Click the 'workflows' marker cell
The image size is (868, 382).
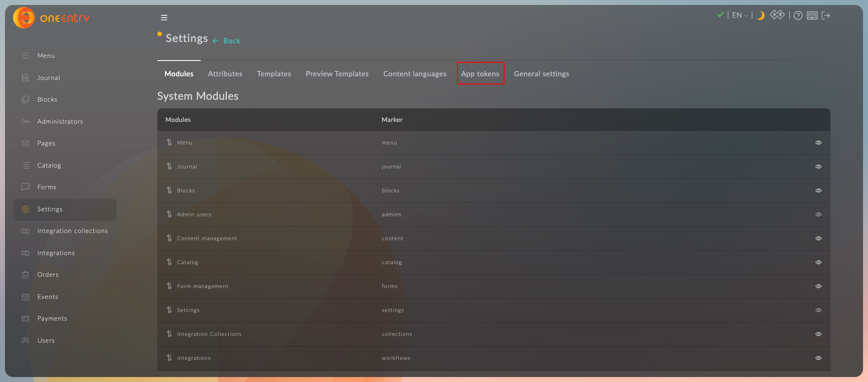[396, 358]
